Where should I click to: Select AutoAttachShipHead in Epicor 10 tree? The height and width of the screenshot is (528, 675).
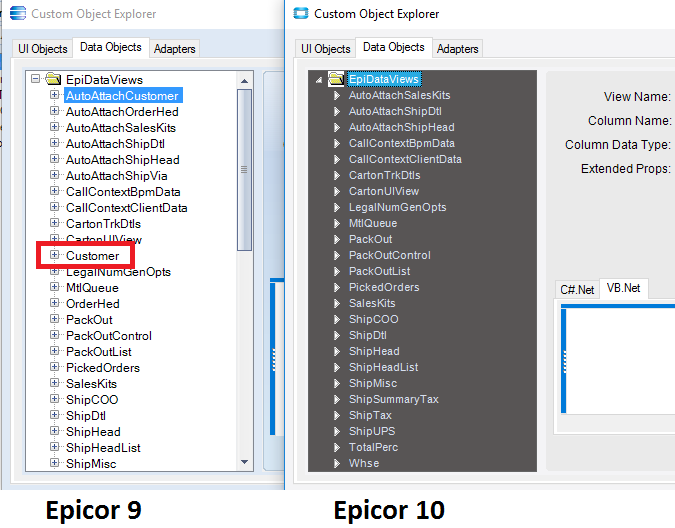[402, 127]
